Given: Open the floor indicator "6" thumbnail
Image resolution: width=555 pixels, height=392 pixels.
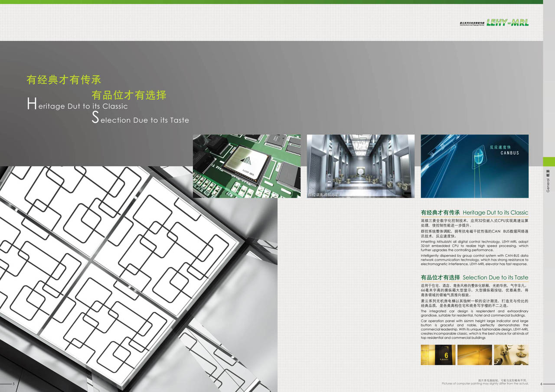Looking at the screenshot, I should tap(438, 355).
